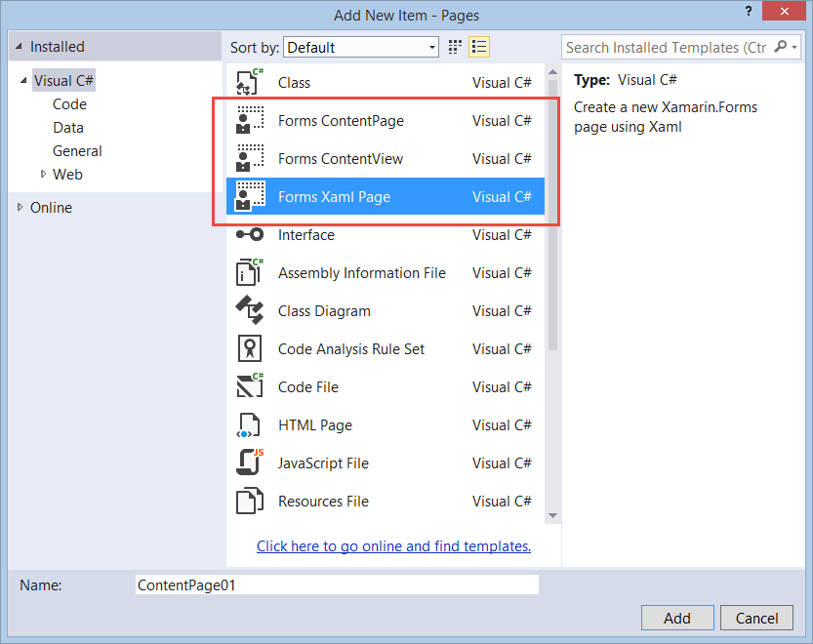Select the General category
This screenshot has width=813, height=644.
click(77, 150)
